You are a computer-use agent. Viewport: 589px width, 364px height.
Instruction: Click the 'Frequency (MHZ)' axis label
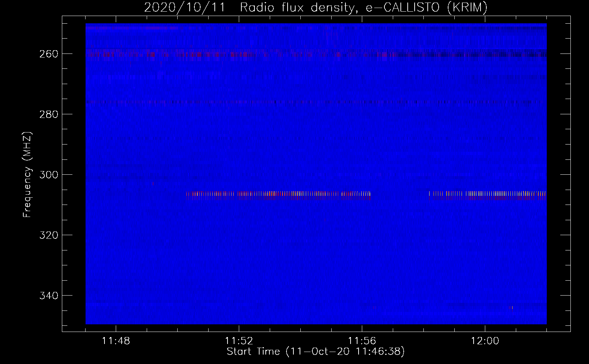28,175
